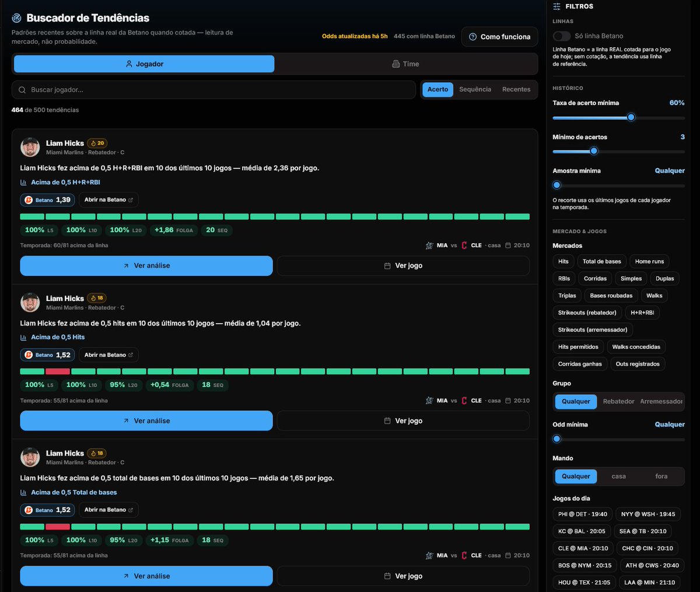
Task: Click the Acima de 0,5 Total de bases link
Action: tap(73, 493)
